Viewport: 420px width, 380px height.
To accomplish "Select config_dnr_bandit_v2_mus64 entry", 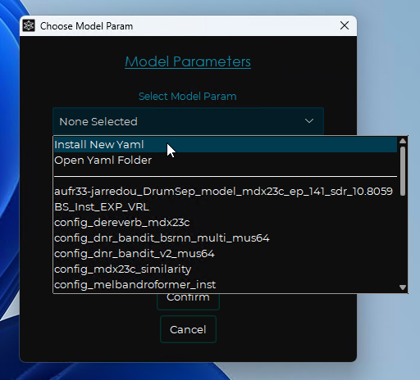I will [x=225, y=254].
